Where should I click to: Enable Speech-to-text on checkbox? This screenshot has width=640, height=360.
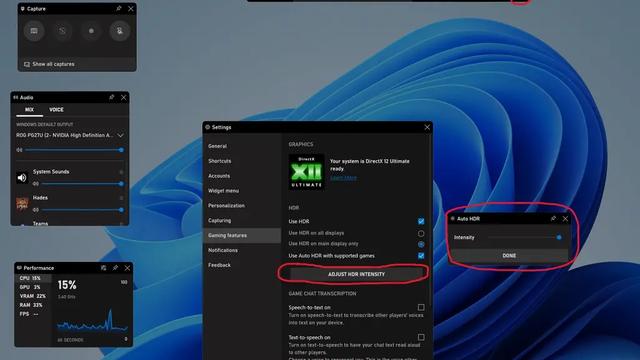click(421, 307)
